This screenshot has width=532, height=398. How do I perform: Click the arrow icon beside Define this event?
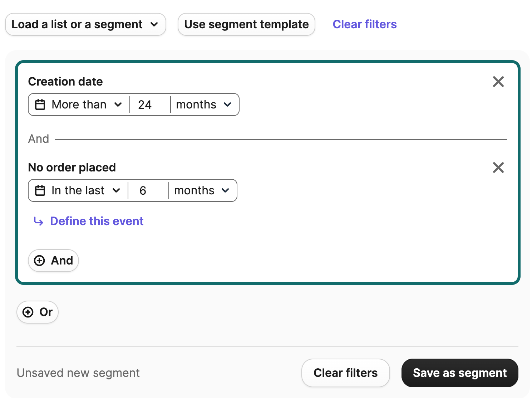point(39,222)
